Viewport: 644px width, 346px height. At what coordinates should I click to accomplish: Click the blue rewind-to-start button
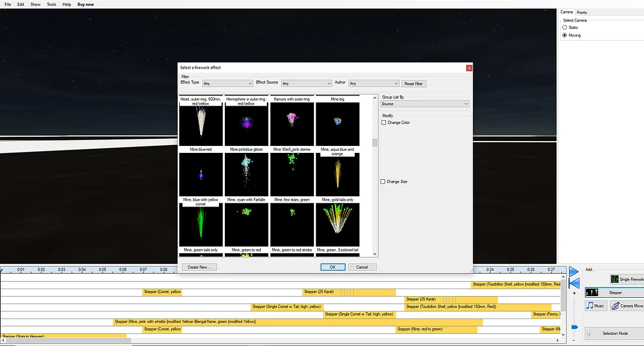point(574,283)
